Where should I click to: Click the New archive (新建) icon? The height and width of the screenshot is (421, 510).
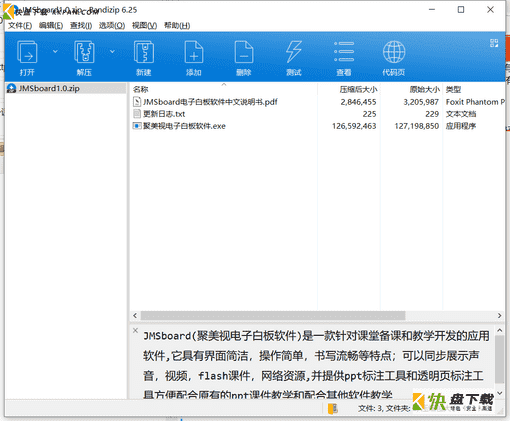coord(144,52)
